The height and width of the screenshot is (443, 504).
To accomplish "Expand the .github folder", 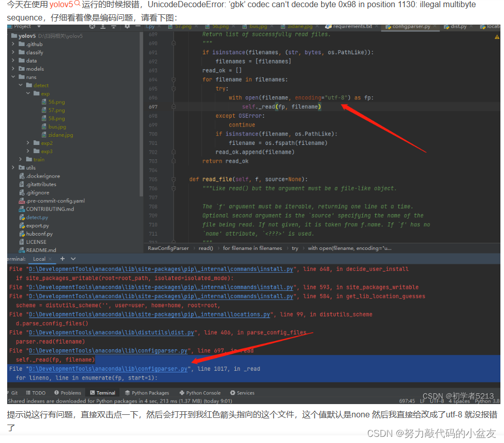I will pos(13,44).
